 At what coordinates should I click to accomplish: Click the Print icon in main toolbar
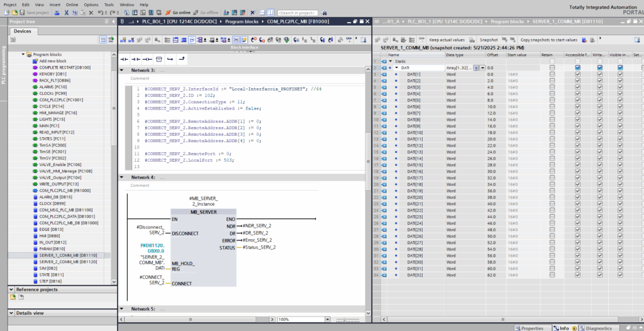57,13
